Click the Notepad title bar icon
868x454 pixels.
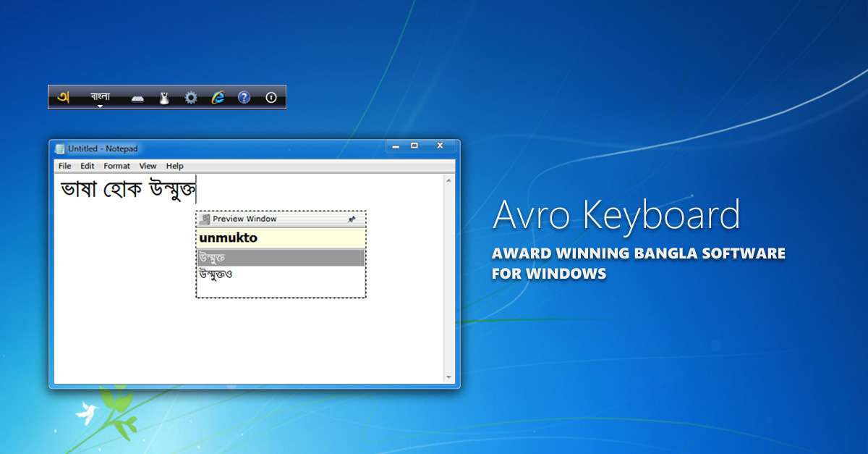60,148
